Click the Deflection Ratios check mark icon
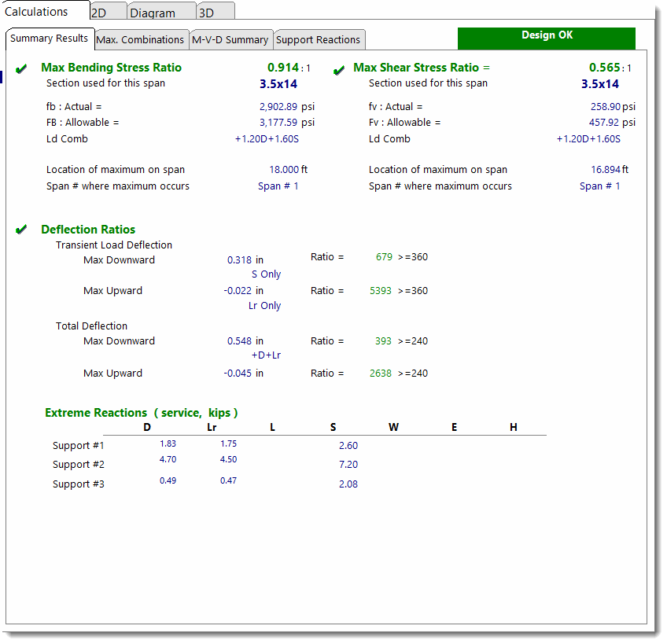Viewport: 667px width, 644px height. (21, 230)
